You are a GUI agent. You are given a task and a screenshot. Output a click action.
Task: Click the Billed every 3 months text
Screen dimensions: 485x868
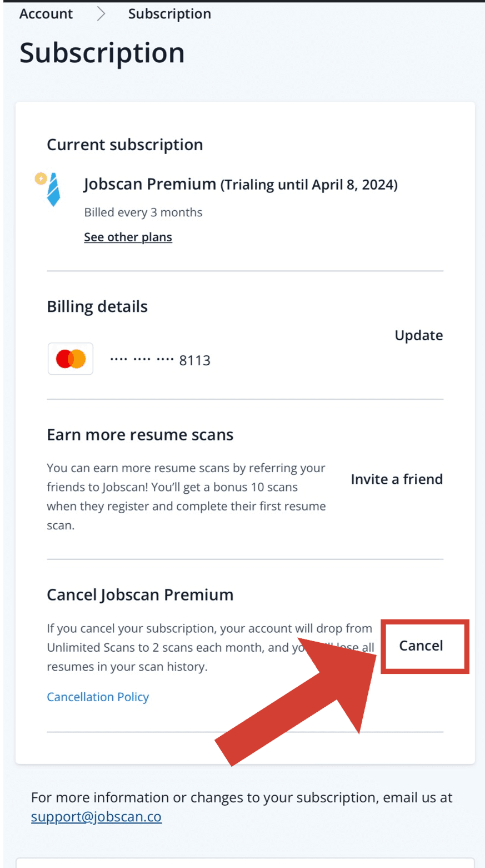coord(143,212)
